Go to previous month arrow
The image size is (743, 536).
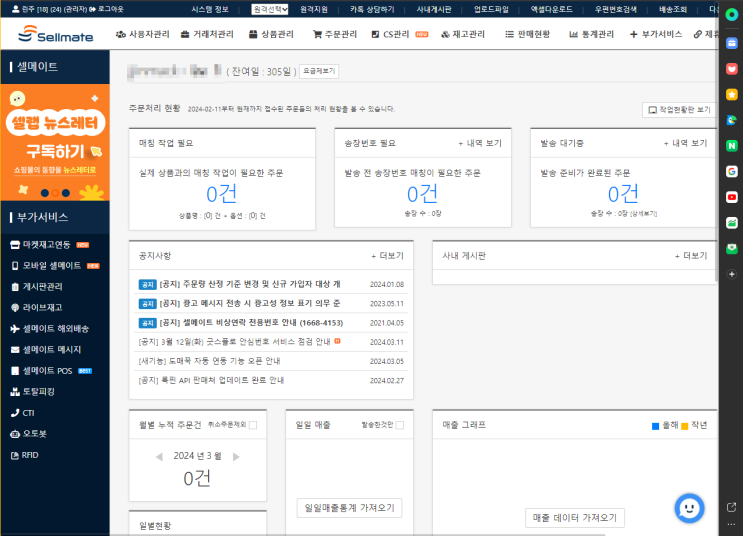tap(159, 457)
